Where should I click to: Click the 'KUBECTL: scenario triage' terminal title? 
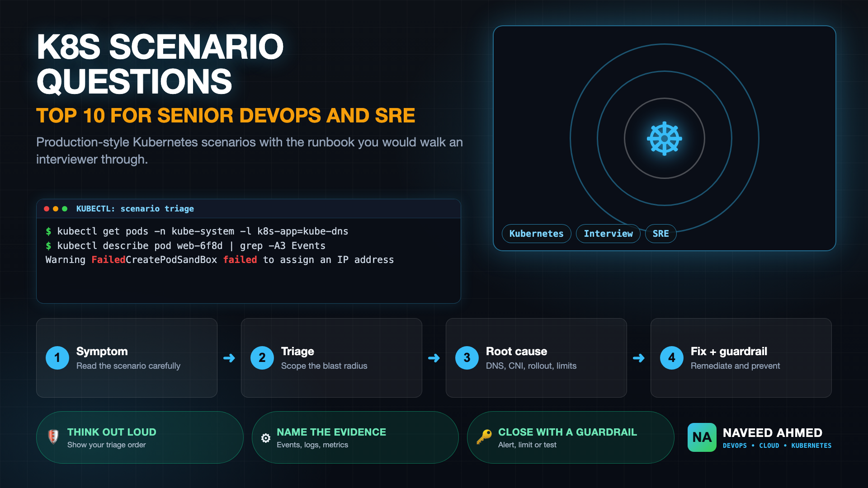point(135,209)
